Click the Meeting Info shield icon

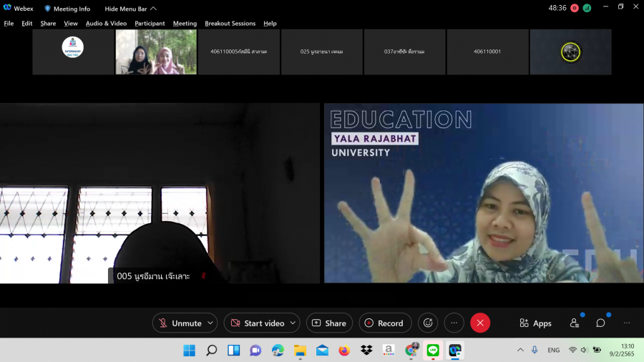click(48, 9)
